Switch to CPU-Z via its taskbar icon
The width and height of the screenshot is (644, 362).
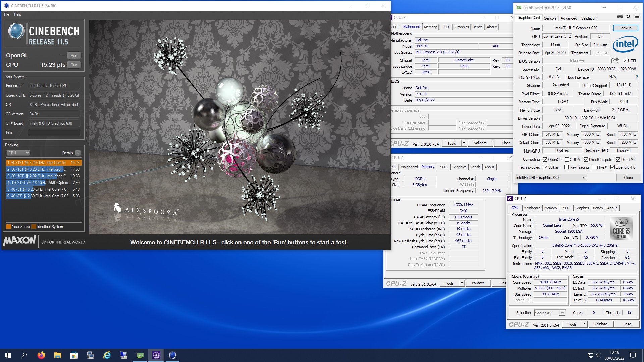coord(156,355)
